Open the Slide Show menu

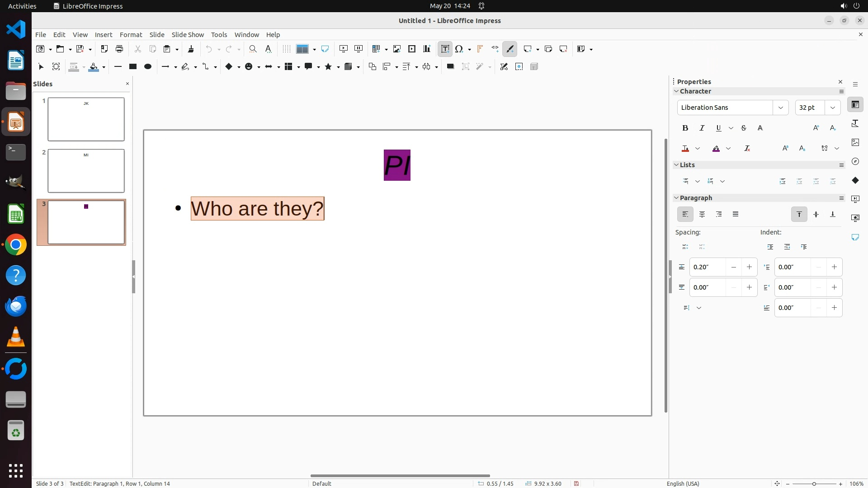(x=187, y=35)
